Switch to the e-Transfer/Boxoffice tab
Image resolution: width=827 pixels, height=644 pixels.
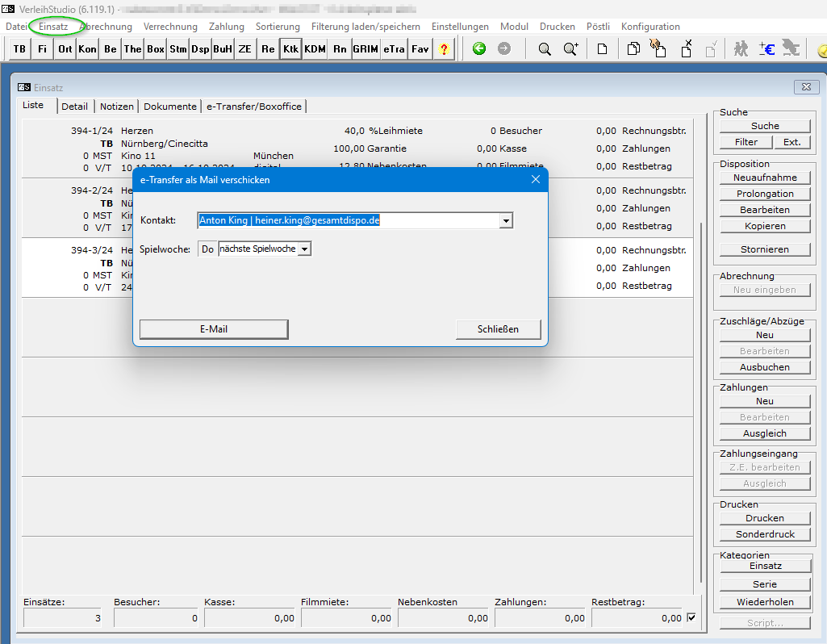(254, 107)
